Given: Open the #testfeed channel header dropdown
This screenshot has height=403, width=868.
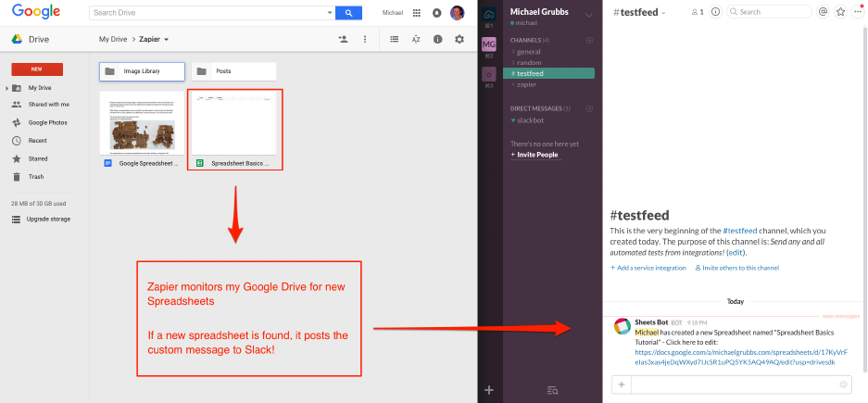Looking at the screenshot, I should [x=663, y=12].
